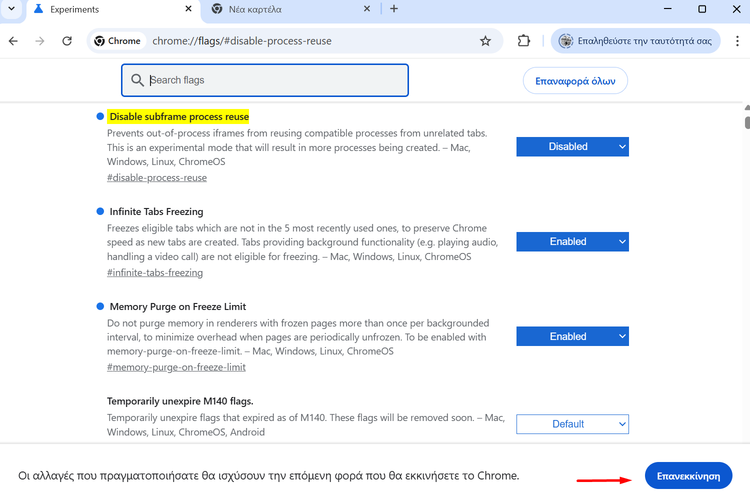Open the #infinite-tabs-freezing anchor link

click(154, 272)
